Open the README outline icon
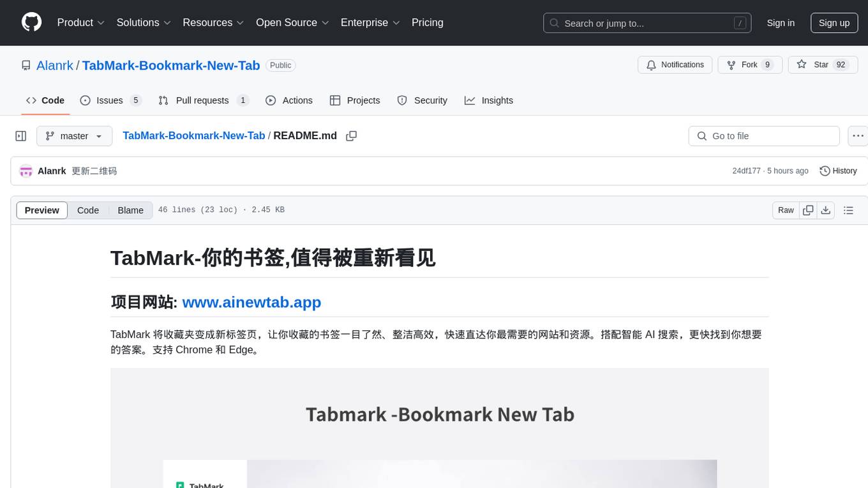This screenshot has width=868, height=488. 848,210
